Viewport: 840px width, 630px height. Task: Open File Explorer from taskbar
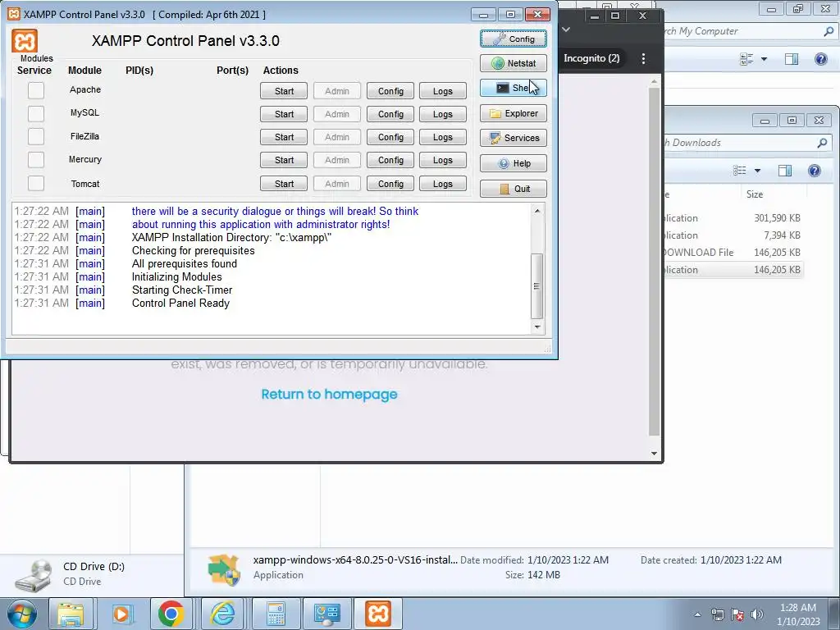pyautogui.click(x=71, y=614)
